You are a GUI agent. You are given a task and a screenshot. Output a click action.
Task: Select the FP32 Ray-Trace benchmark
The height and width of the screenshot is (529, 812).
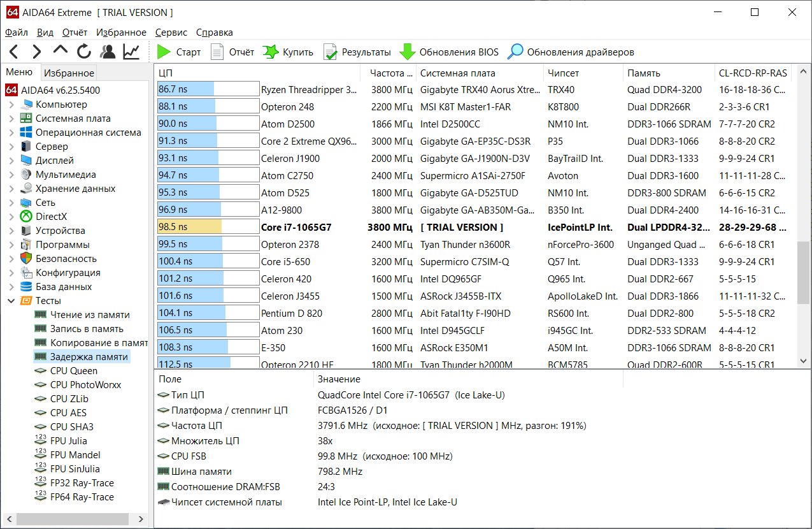tap(75, 483)
